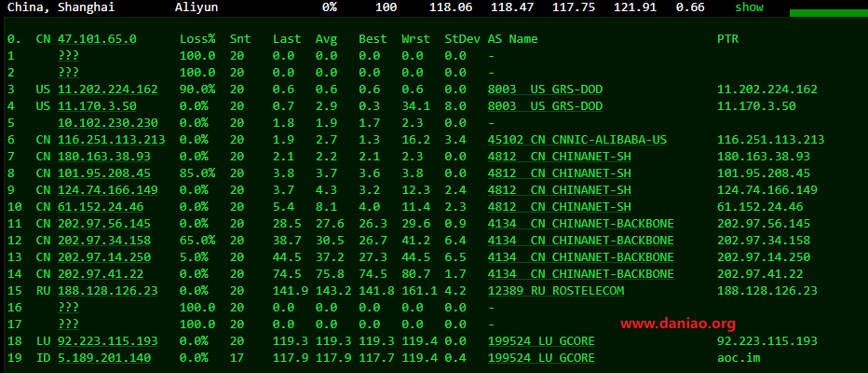Click the ??? link on hop 17
868x373 pixels.
pos(68,325)
